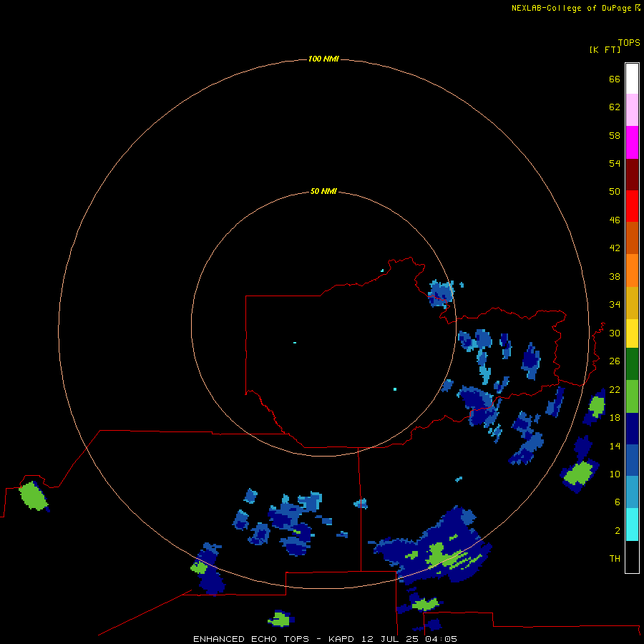The image size is (644, 644).
Task: Click the light pink 62 kft swatch
Action: (x=632, y=109)
